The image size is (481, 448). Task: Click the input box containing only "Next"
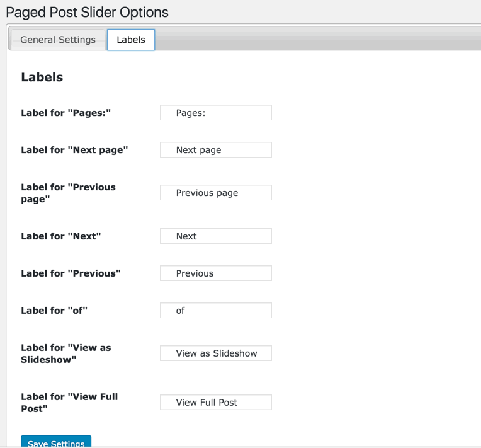click(x=215, y=236)
